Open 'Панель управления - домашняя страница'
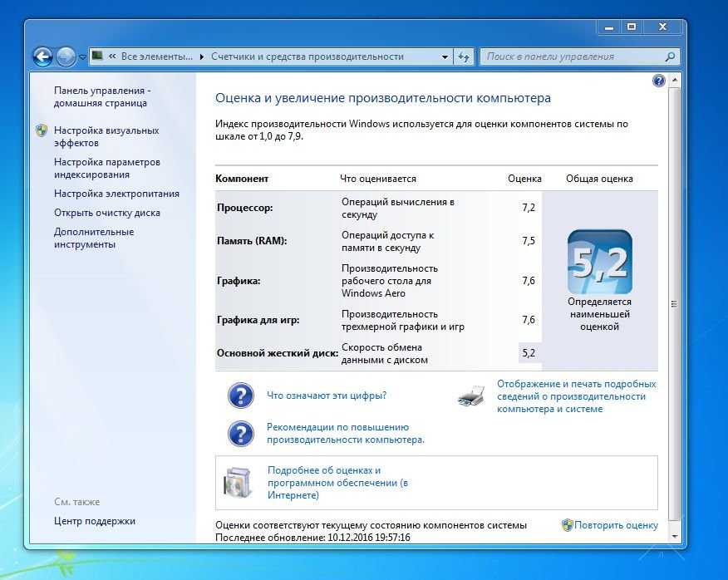Viewport: 728px width, 580px height. click(102, 96)
